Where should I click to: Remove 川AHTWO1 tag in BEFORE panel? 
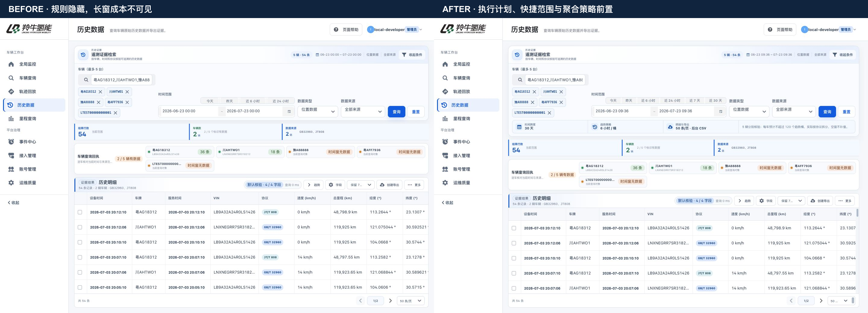127,91
